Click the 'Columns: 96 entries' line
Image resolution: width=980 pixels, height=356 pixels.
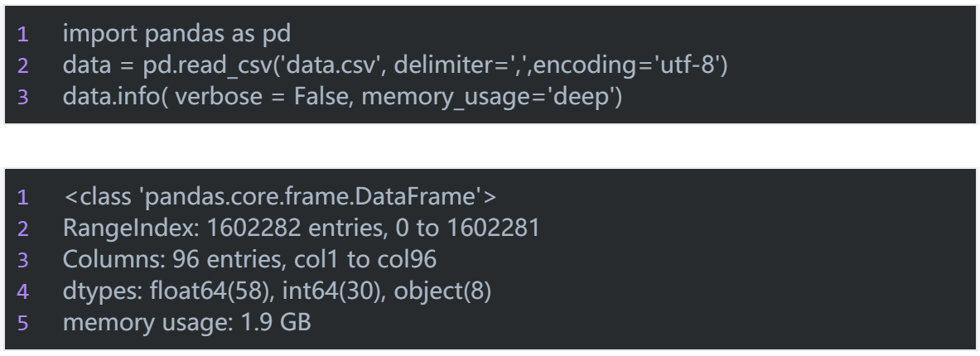(250, 259)
